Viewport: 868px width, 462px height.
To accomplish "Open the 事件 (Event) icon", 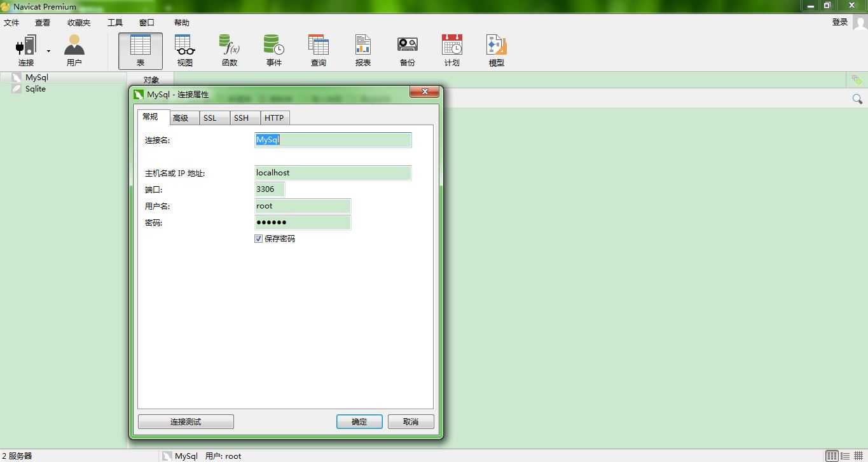I will [x=274, y=51].
